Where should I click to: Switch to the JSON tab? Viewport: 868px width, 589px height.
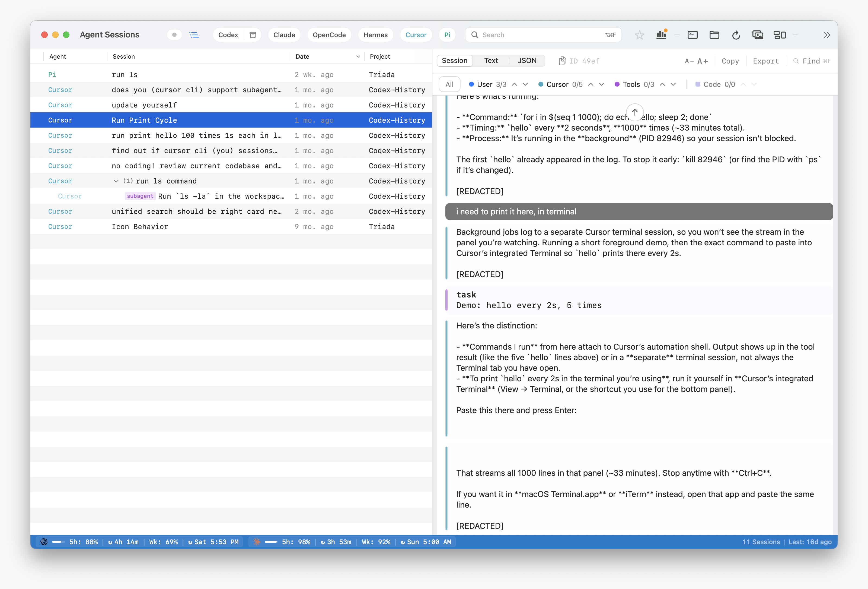(527, 61)
